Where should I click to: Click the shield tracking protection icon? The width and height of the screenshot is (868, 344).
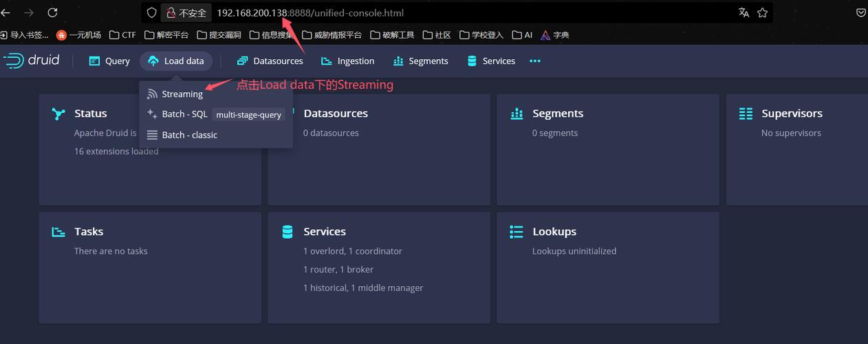[152, 12]
